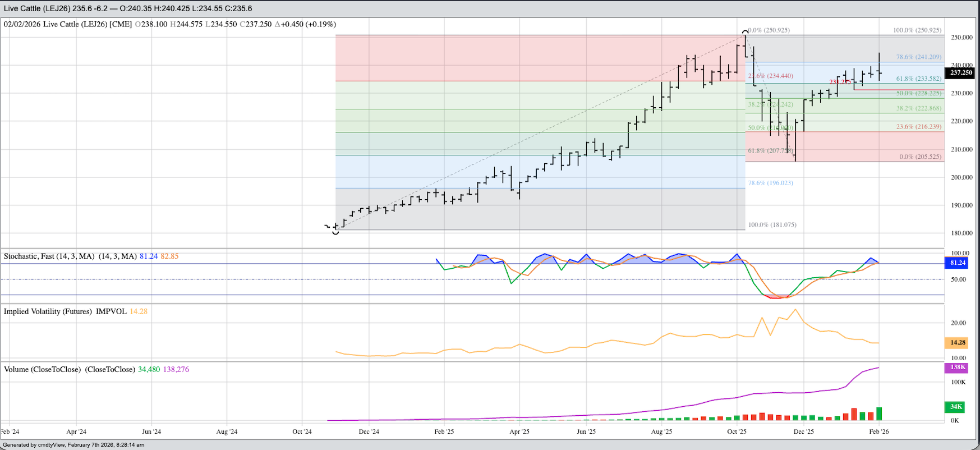Click the Fibonacci anchor circle at the chart low
Screen dimensions: 980x450
click(x=335, y=231)
